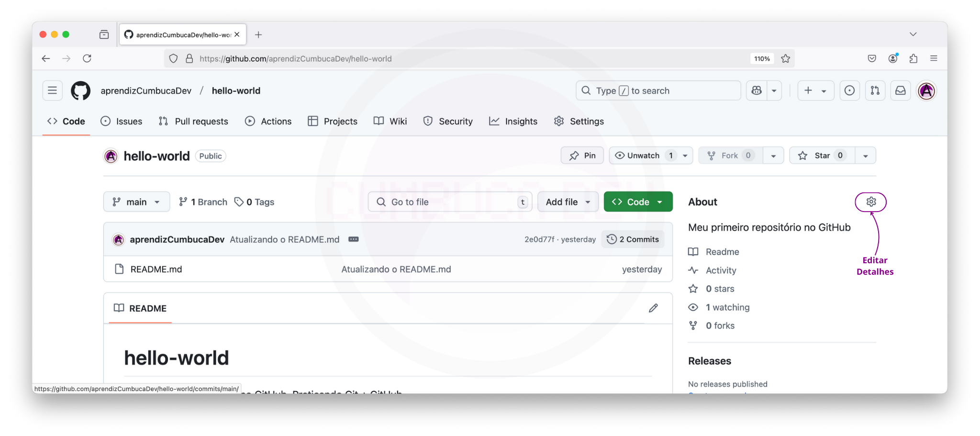This screenshot has height=436, width=980.
Task: Click the pull requests icon in header
Action: pyautogui.click(x=875, y=91)
